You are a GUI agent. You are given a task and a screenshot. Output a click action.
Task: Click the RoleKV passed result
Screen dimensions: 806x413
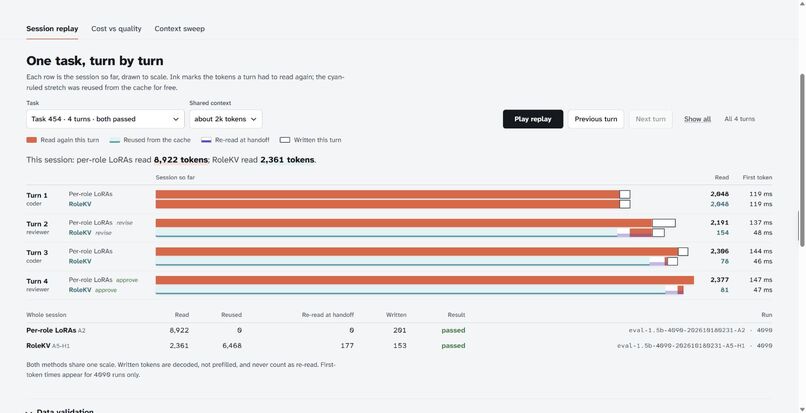(x=453, y=346)
